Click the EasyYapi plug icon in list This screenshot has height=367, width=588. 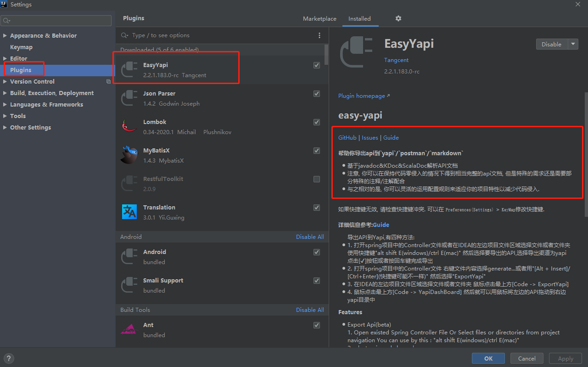(129, 69)
